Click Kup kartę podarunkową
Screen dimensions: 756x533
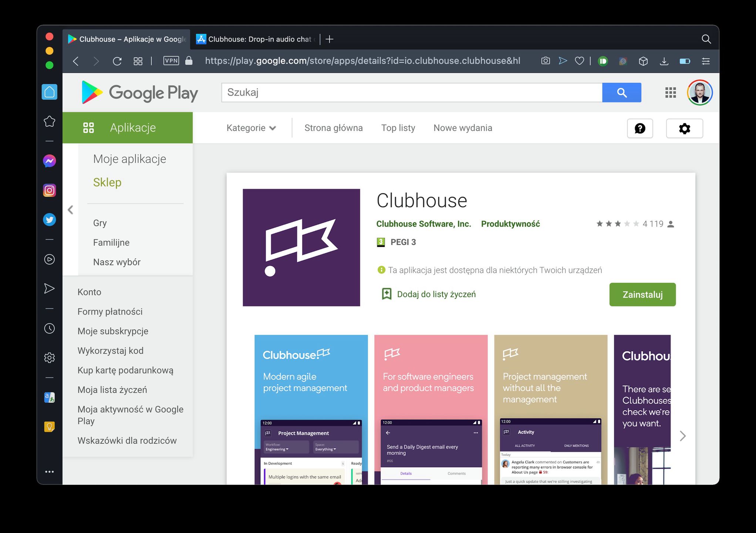tap(125, 370)
